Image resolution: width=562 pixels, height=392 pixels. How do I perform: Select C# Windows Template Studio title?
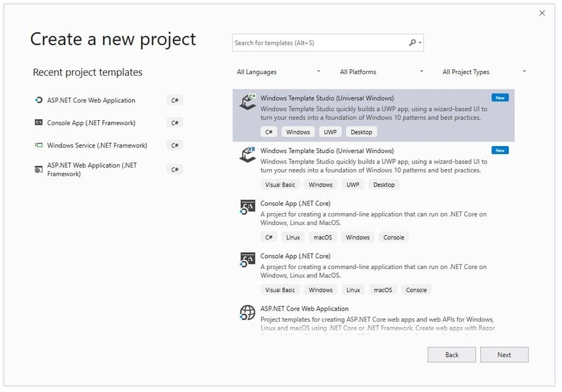tap(327, 98)
